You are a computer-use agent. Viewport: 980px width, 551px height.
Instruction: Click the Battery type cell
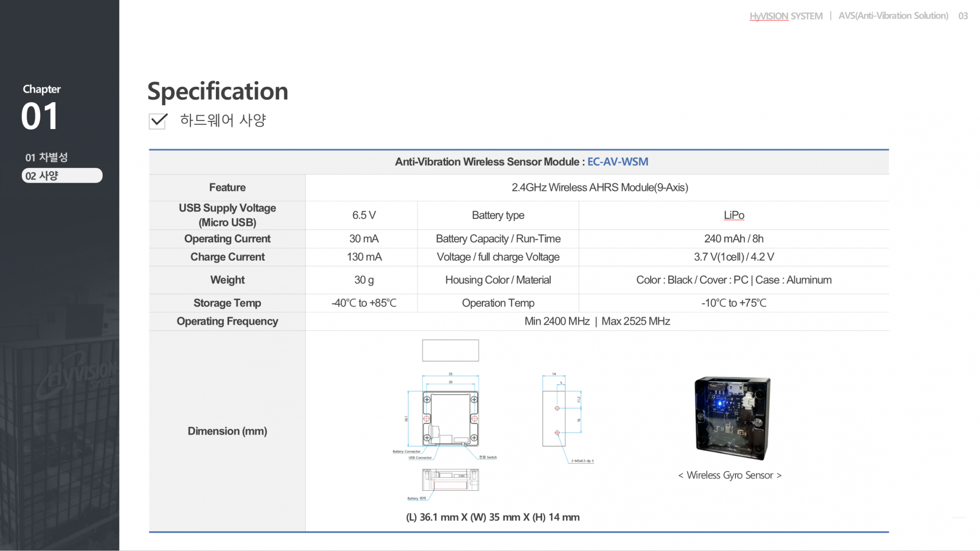pyautogui.click(x=498, y=215)
